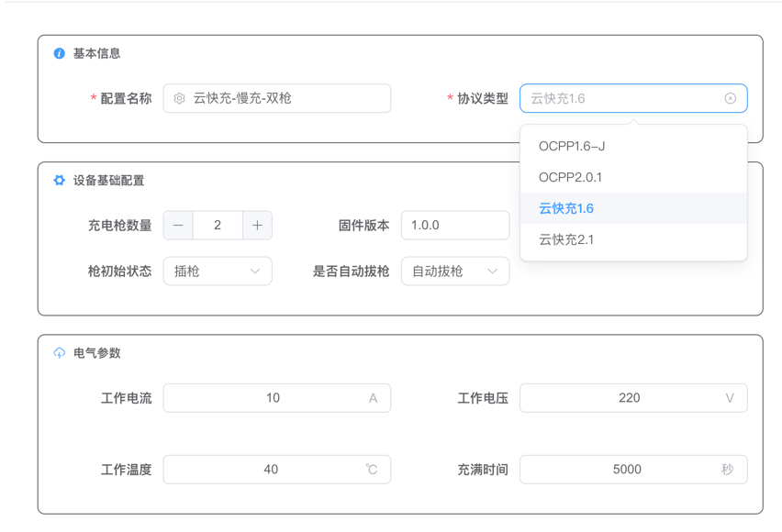This screenshot has height=532, width=782.
Task: Click the gear icon beside 设备基础配置
Action: [x=59, y=180]
